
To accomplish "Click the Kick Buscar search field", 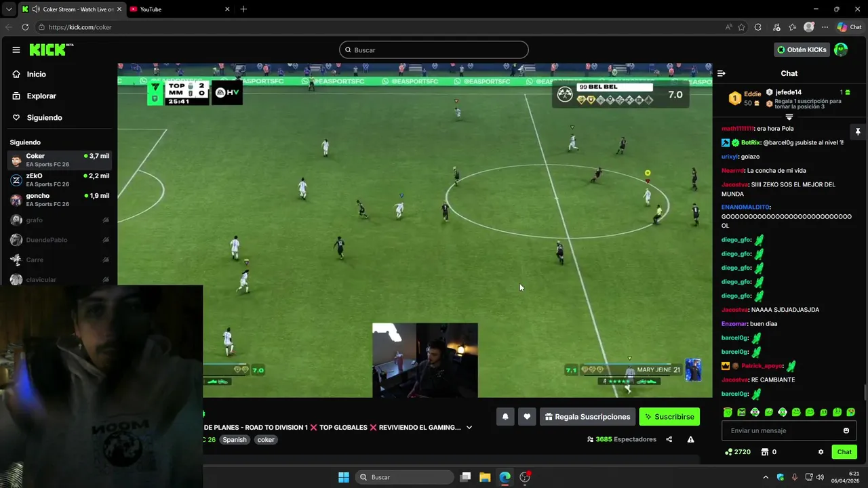I will (434, 50).
